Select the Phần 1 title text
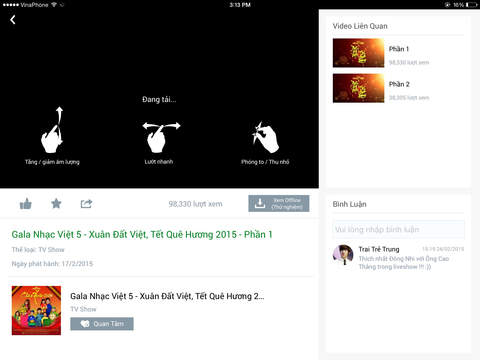The image size is (480, 360). [x=399, y=49]
